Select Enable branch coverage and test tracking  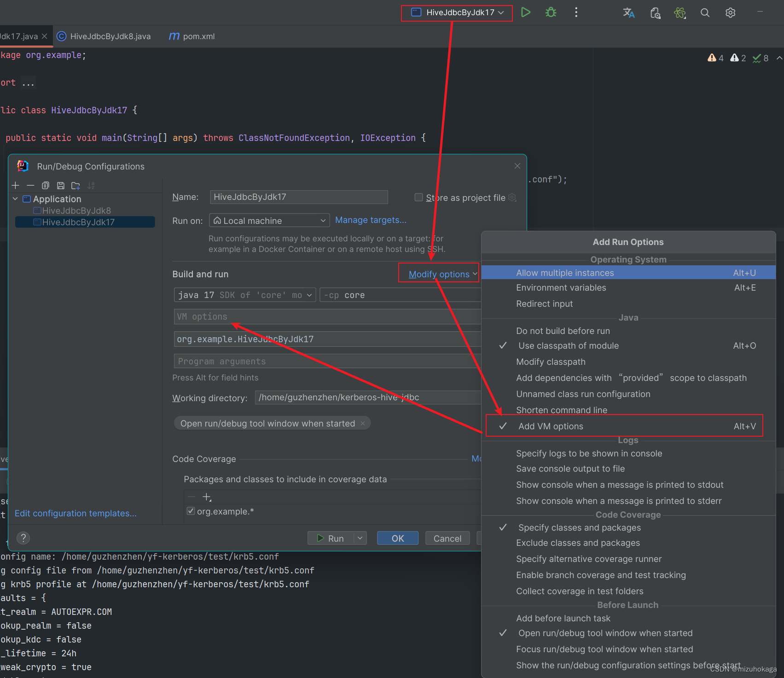click(x=628, y=575)
